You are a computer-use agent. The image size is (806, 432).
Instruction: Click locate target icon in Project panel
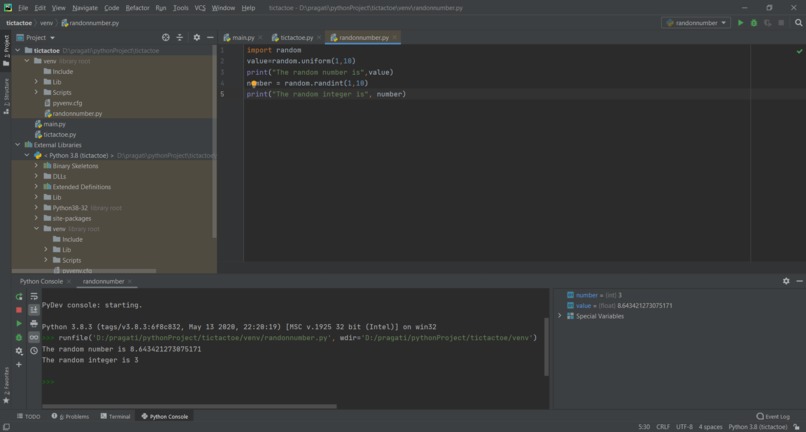click(x=166, y=38)
